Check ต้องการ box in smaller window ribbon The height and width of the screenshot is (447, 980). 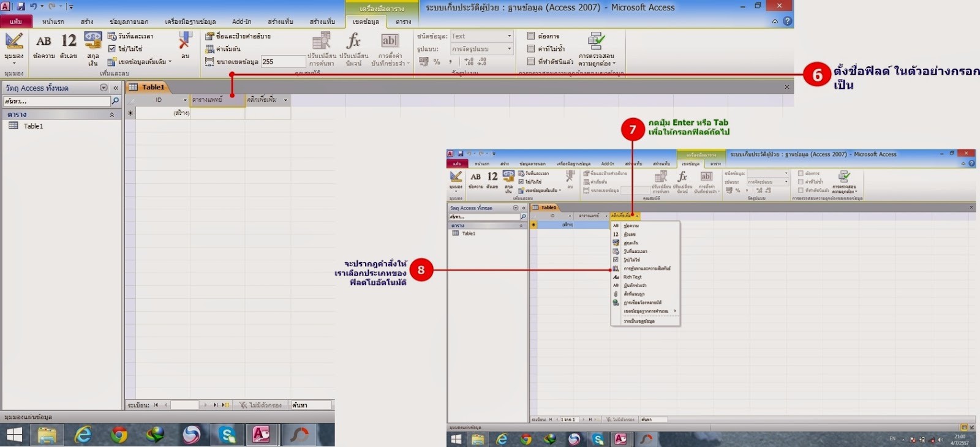[x=801, y=173]
